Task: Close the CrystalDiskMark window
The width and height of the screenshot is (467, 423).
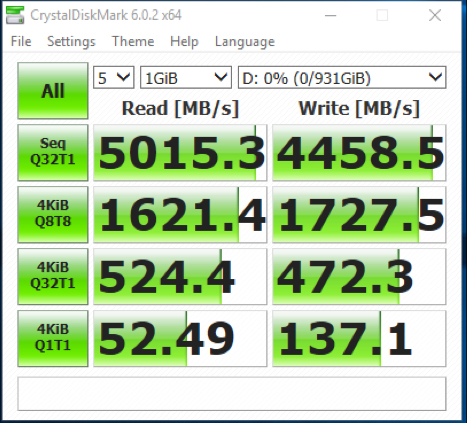Action: [435, 15]
